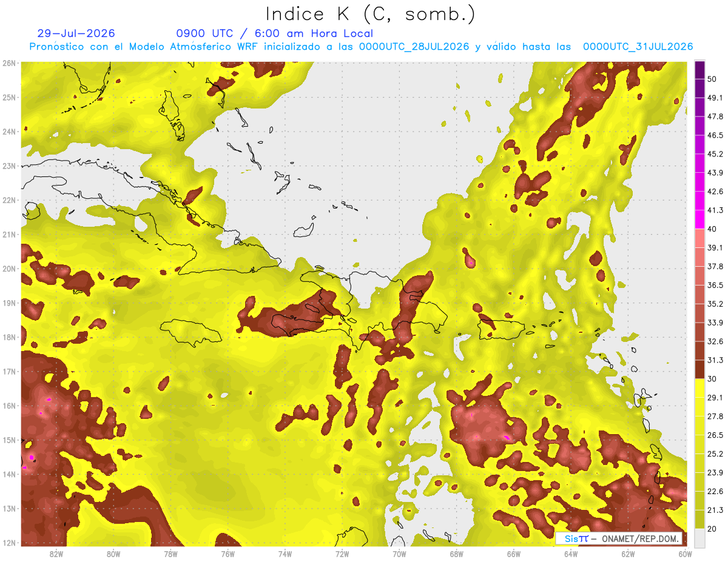The height and width of the screenshot is (562, 728).
Task: Click the "22N" latitude axis label
Action: [x=9, y=200]
